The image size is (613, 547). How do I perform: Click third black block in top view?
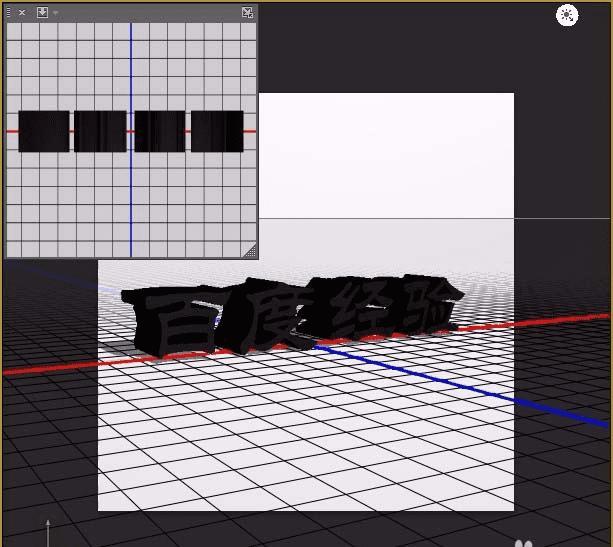click(160, 131)
